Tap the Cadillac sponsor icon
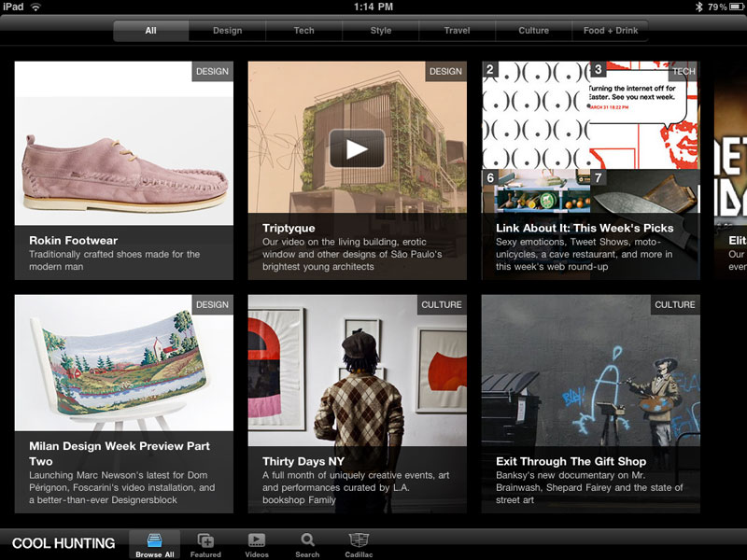The width and height of the screenshot is (747, 560). pos(359,540)
